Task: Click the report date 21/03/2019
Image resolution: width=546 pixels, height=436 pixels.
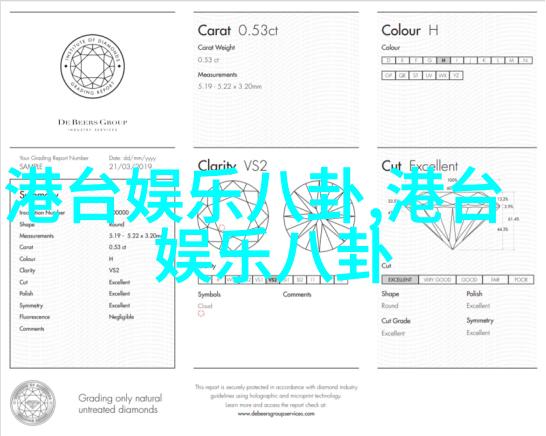Action: 131,166
